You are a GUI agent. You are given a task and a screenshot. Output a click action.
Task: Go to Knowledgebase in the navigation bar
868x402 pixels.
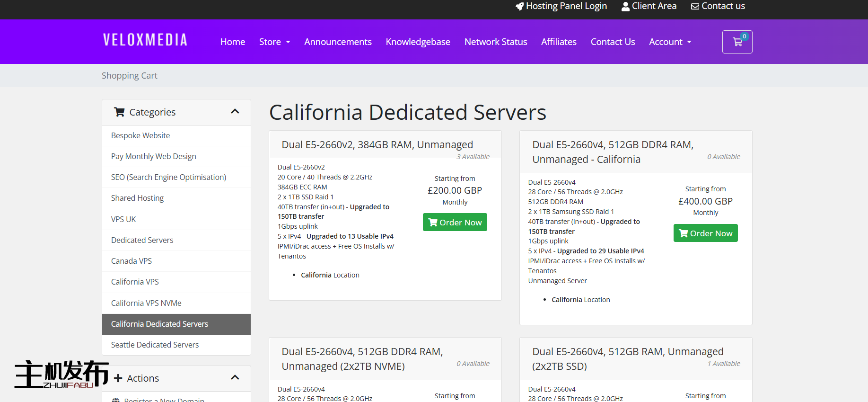(x=418, y=42)
